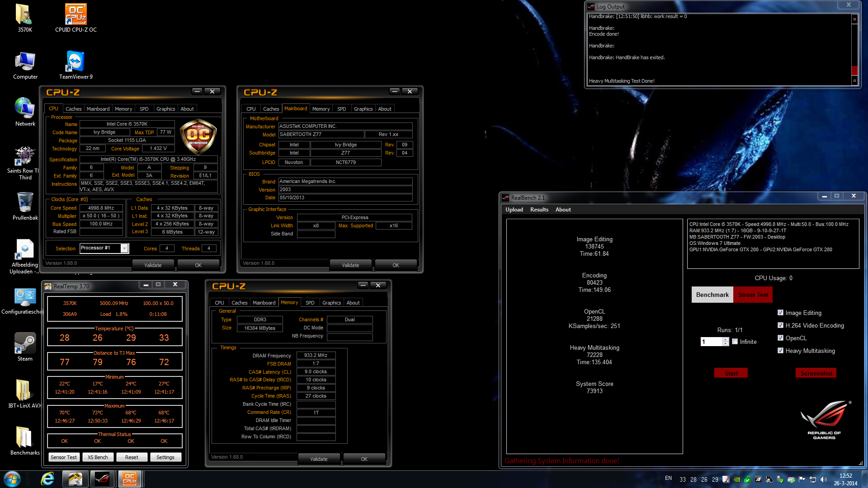
Task: Open Graphics tab in CPU-Z Memory window
Action: (x=332, y=303)
